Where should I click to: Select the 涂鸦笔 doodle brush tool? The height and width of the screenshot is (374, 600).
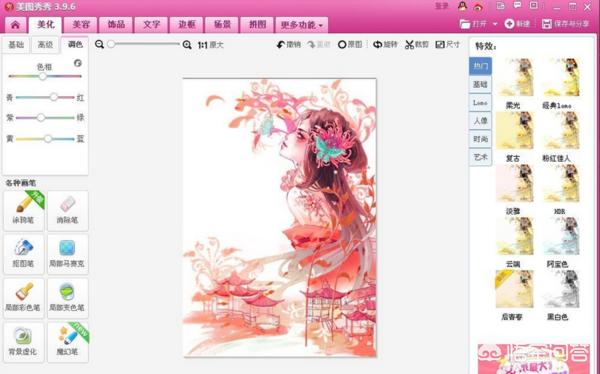24,211
